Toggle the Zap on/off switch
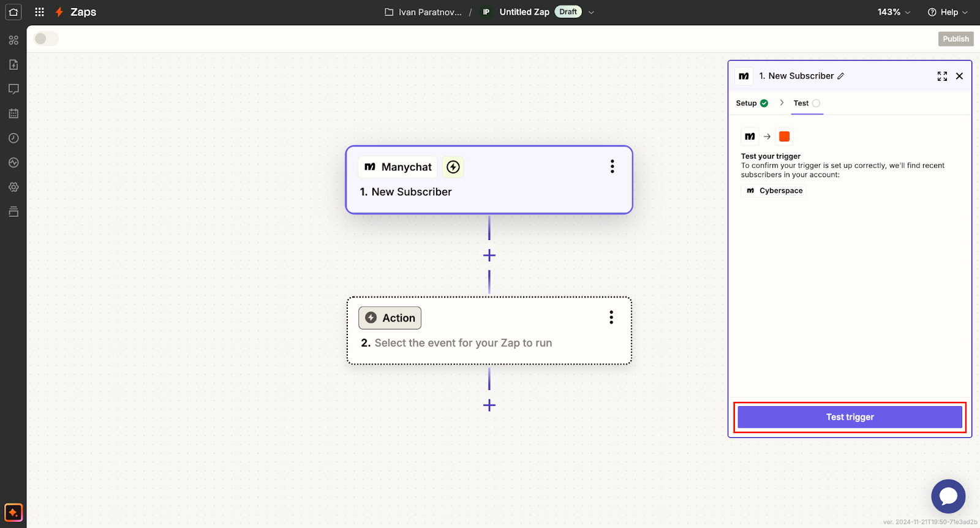The height and width of the screenshot is (528, 980). [x=46, y=39]
